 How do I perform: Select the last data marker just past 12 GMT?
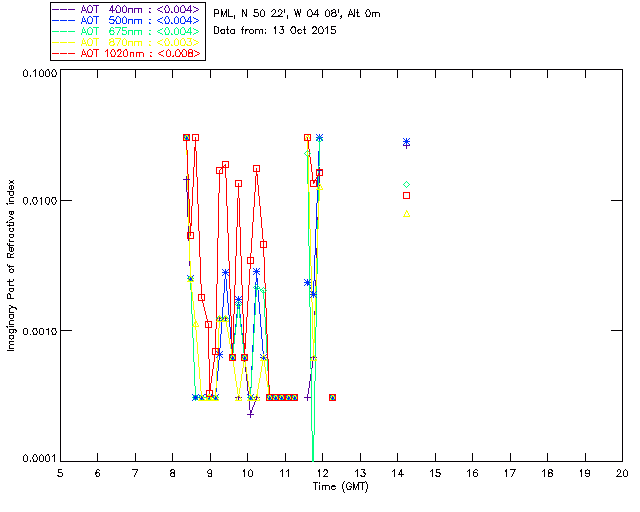coord(332,397)
